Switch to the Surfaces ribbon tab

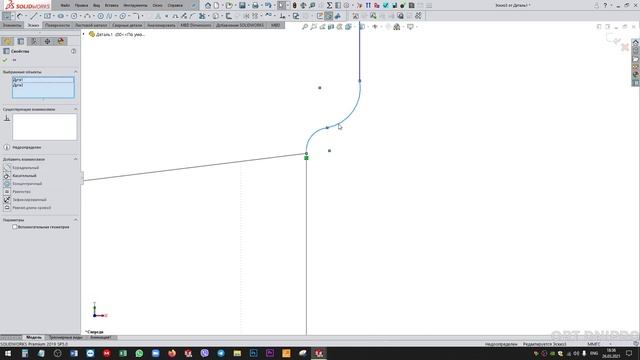pos(57,25)
